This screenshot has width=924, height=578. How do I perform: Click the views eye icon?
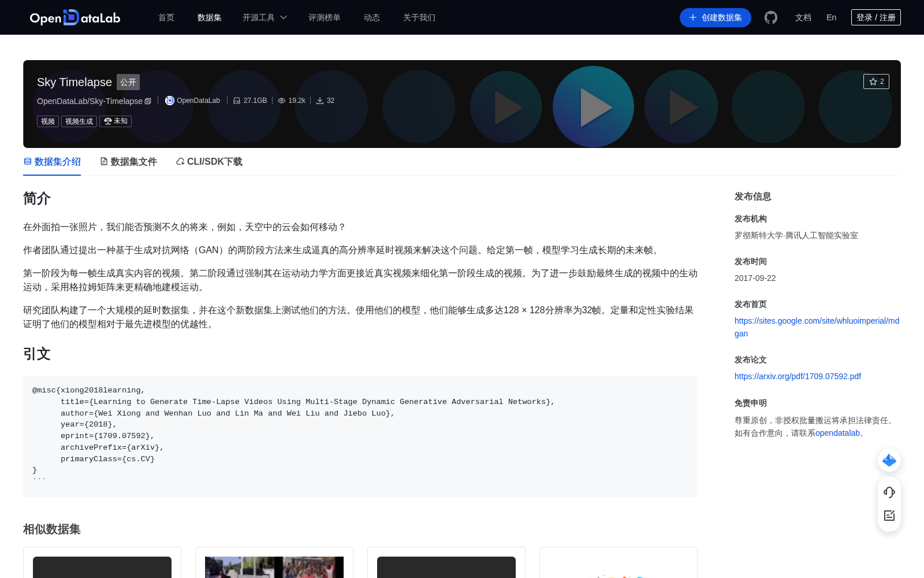[x=282, y=101]
